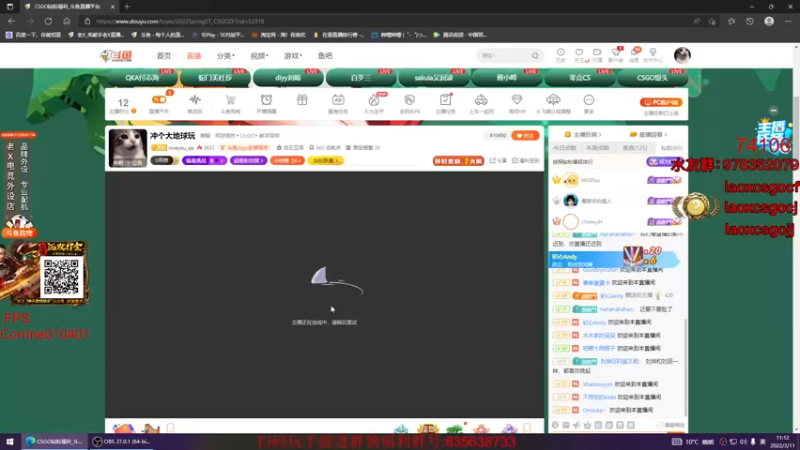Open the 星海任务 AD icon

pyautogui.click(x=338, y=100)
